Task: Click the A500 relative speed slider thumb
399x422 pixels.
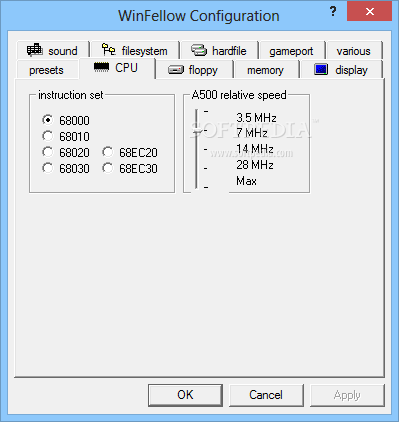Action: click(197, 132)
